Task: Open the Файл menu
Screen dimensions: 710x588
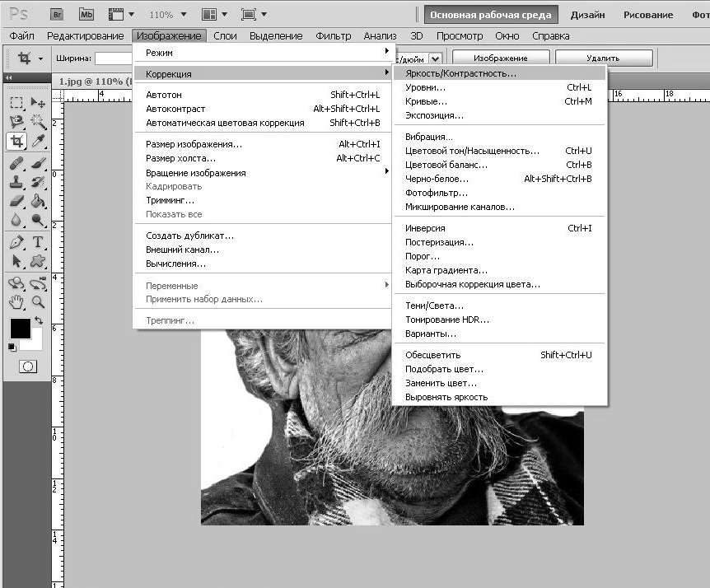Action: click(x=21, y=35)
